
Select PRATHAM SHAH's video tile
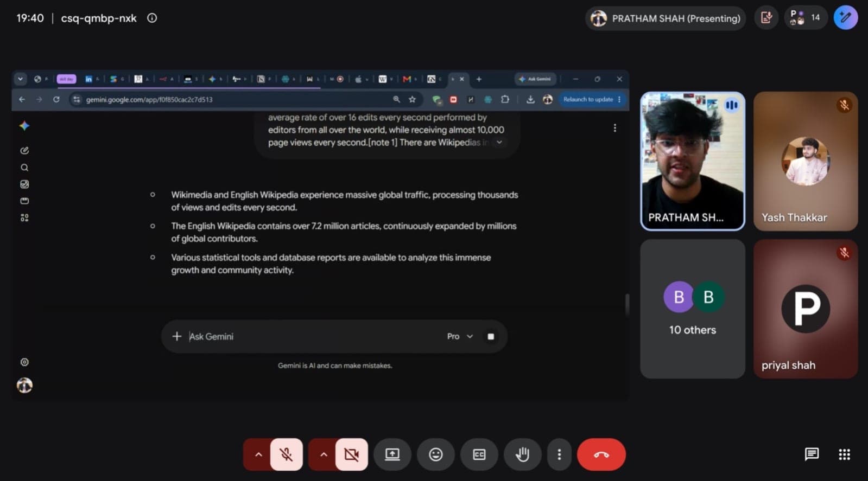[x=692, y=161]
